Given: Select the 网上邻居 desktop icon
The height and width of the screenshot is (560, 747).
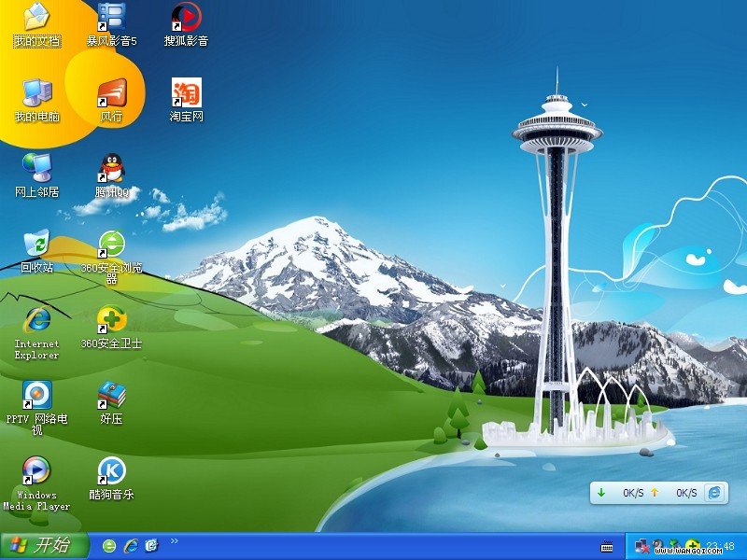Looking at the screenshot, I should [x=36, y=175].
